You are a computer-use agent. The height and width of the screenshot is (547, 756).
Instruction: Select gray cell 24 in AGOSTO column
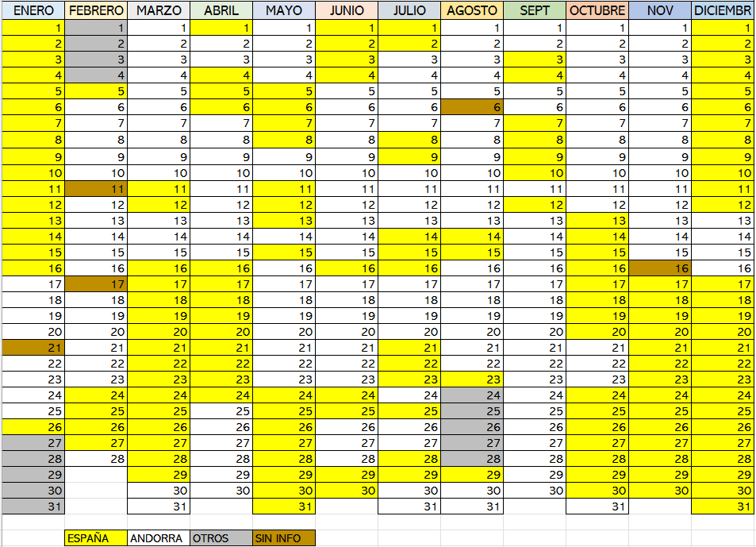click(x=472, y=395)
